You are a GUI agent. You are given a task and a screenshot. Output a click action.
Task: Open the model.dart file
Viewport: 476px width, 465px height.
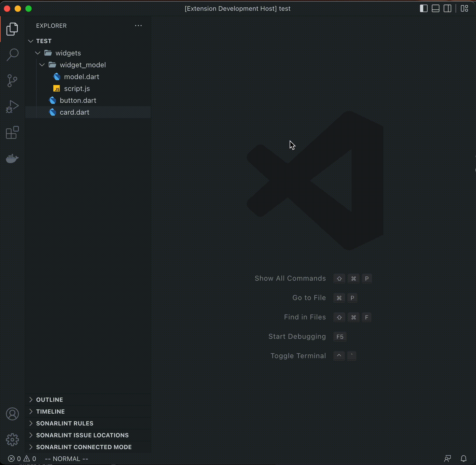click(x=82, y=77)
